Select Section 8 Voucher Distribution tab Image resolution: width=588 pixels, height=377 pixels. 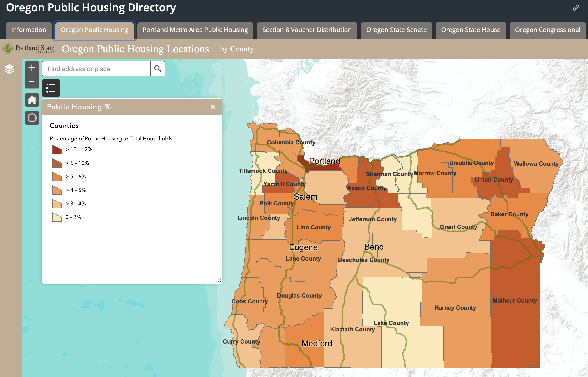point(307,30)
